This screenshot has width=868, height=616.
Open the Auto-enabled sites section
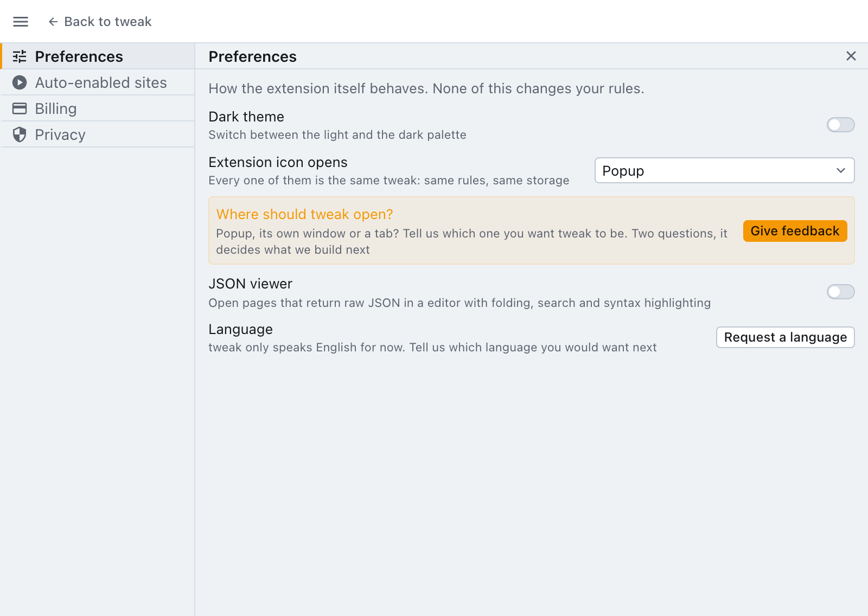point(98,82)
